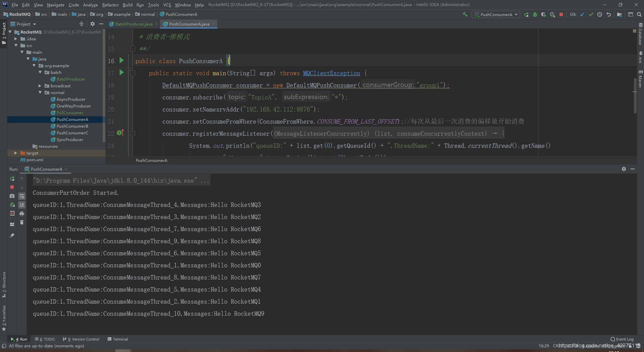Print console output with the printer icon
Viewport: 644px width, 352px height.
[22, 214]
